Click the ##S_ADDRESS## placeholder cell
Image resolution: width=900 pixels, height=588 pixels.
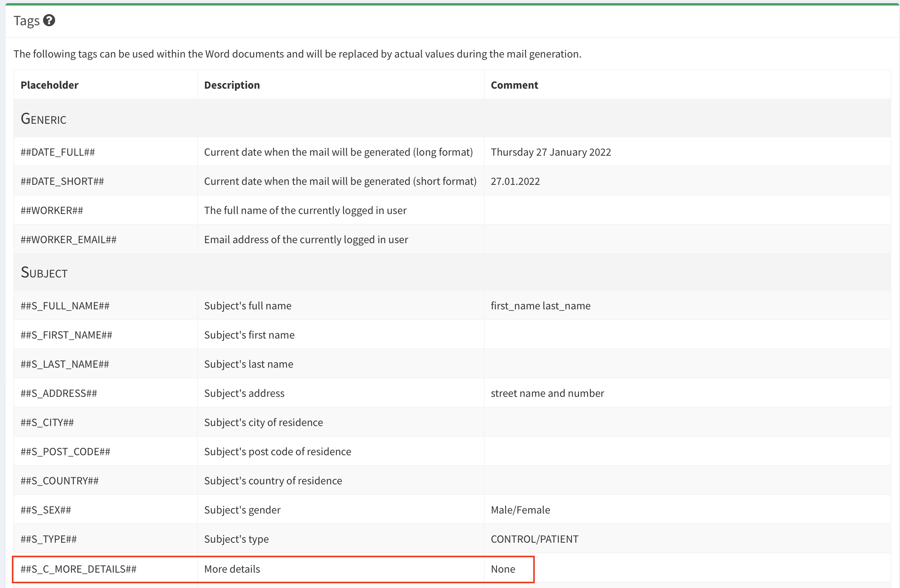[59, 393]
